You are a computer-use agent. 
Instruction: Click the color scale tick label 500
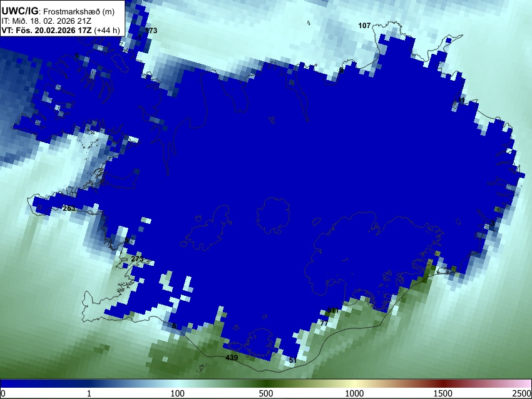[266, 393]
